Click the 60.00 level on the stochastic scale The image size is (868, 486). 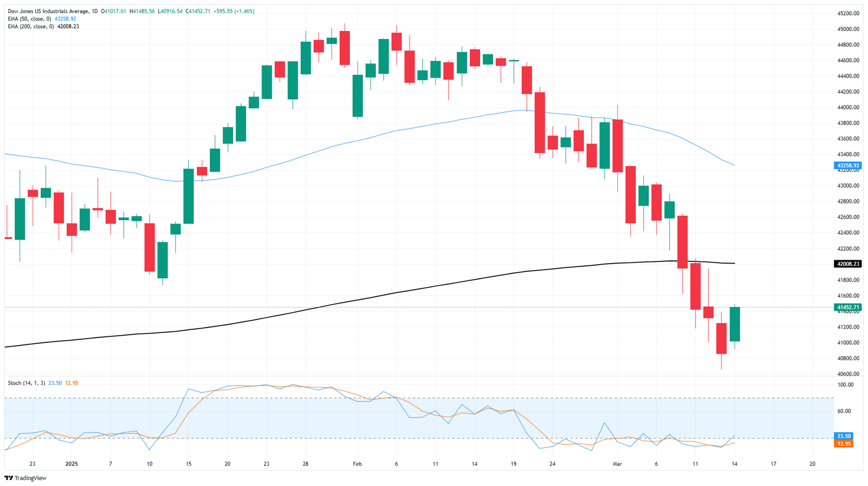[845, 411]
